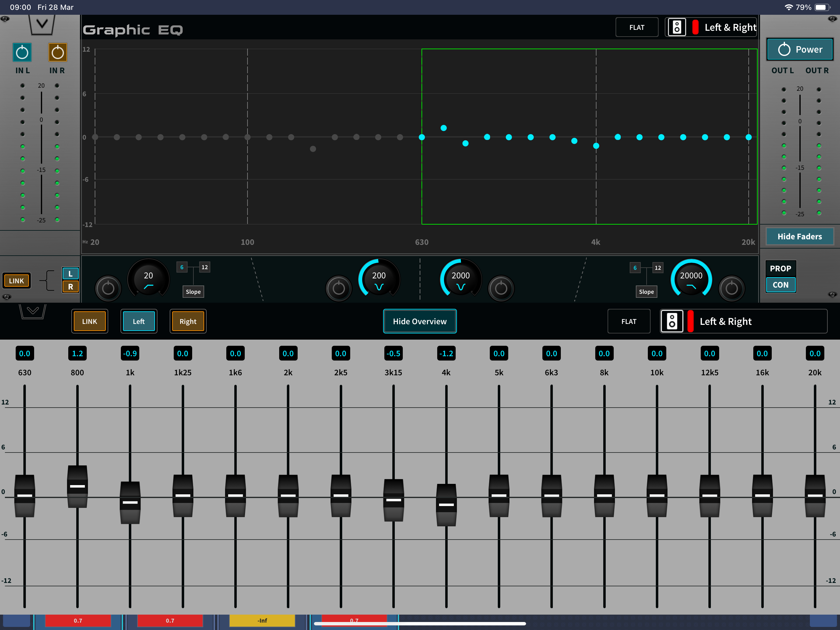Set high-pass slope to 6

coord(182,267)
